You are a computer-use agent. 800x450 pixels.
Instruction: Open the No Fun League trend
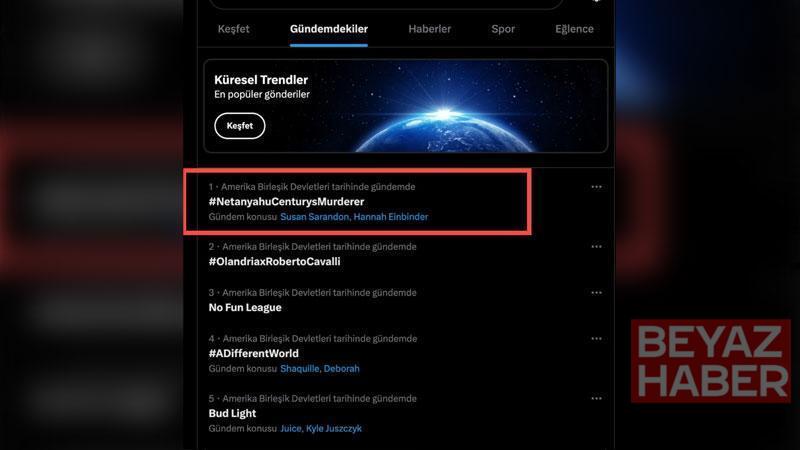click(245, 307)
